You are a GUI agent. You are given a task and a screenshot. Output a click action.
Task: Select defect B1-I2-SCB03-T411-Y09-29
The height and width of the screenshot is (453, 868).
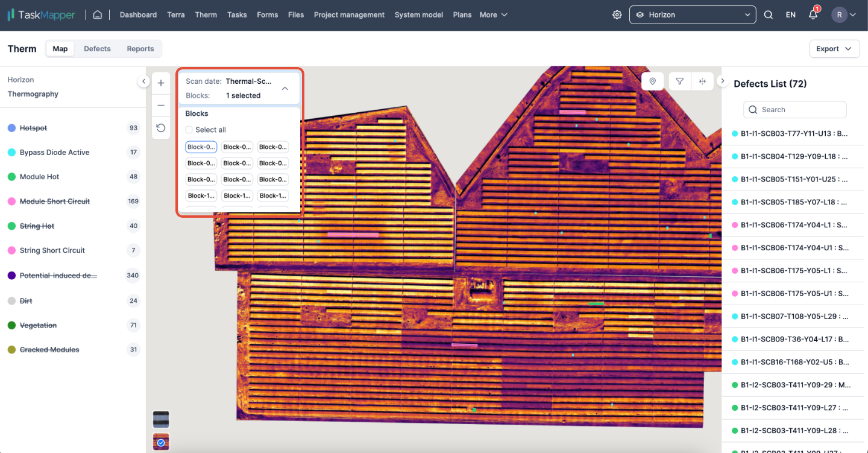793,385
